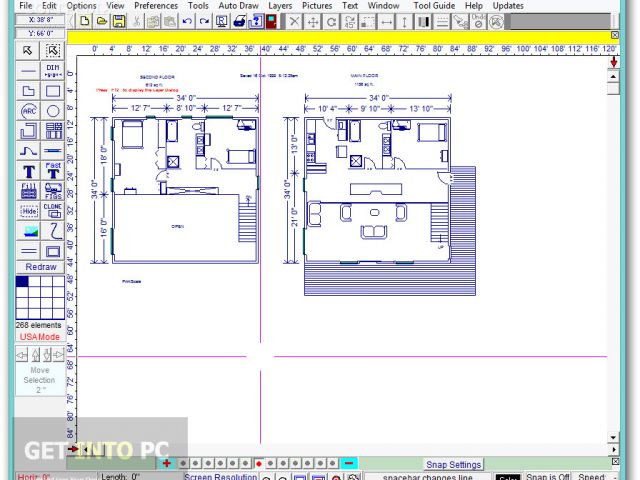Click the Save diskette icon
This screenshot has width=640, height=480.
click(118, 20)
